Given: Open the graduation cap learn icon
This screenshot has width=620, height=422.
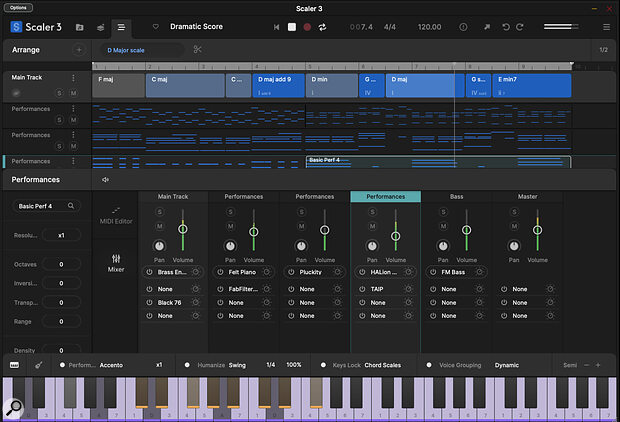Looking at the screenshot, I should [x=100, y=27].
